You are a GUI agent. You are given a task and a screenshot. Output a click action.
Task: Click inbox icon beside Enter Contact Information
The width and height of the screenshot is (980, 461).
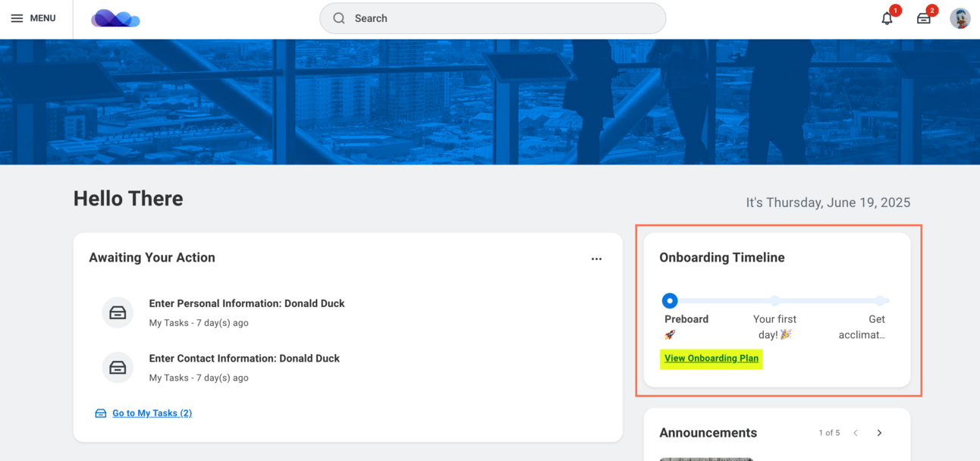[x=118, y=367]
